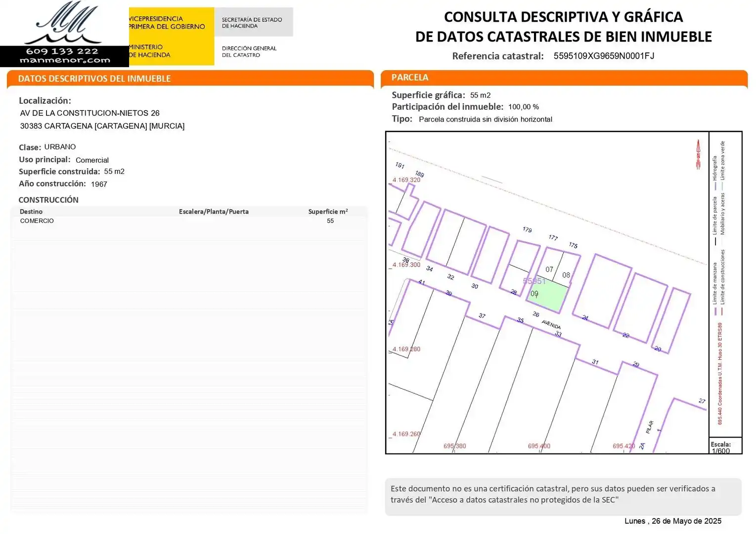This screenshot has width=756, height=534.
Task: Click the 'Superficie gráfica' 55 m2 value
Action: click(481, 95)
